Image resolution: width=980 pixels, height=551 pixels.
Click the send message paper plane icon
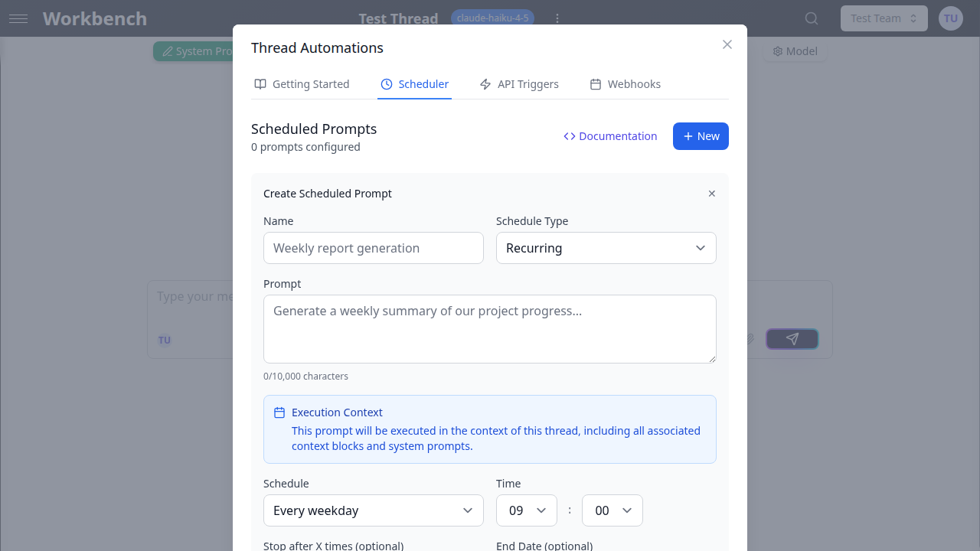click(792, 338)
